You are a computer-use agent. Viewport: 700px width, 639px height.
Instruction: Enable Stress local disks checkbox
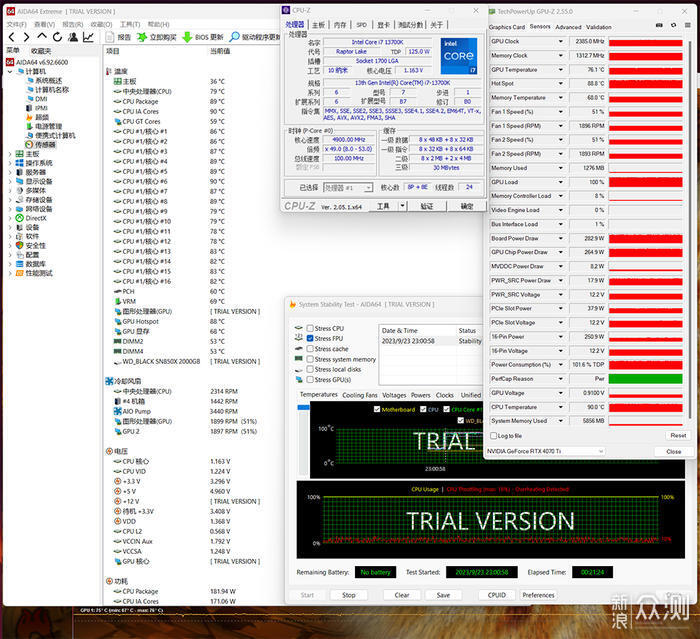[x=310, y=369]
